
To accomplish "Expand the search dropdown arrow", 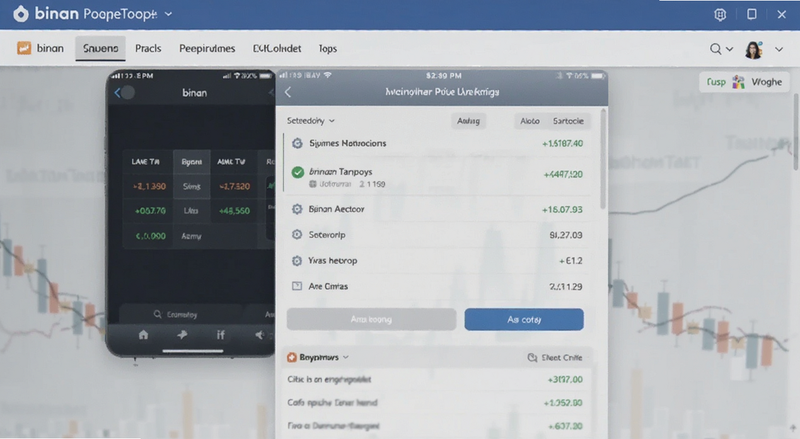I will pos(730,49).
